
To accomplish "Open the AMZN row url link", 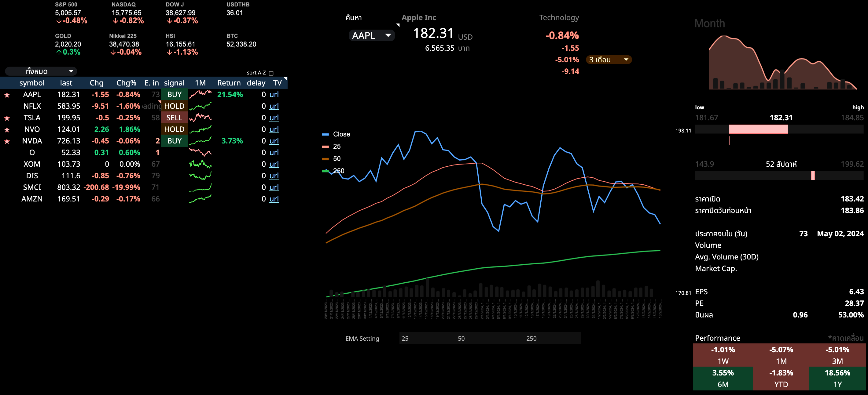I will pos(274,199).
